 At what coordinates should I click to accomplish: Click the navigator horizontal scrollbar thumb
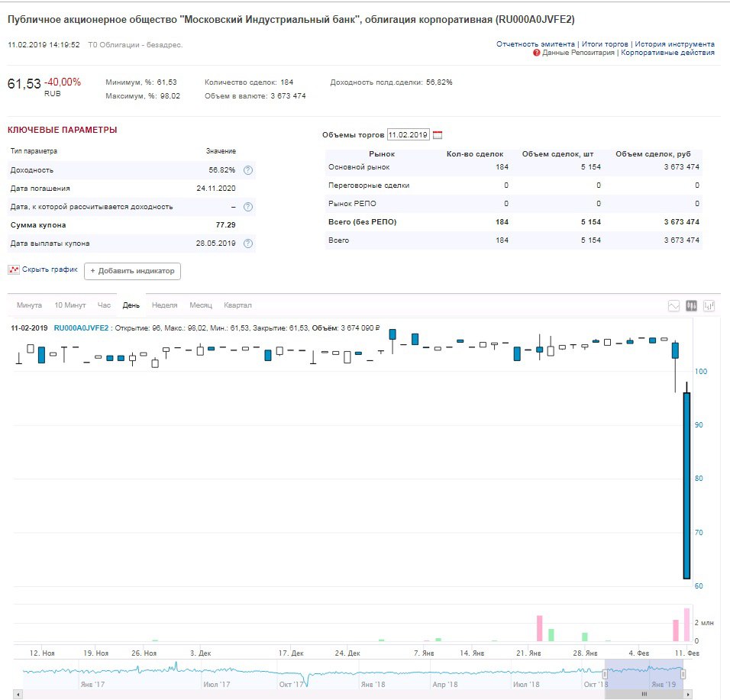tap(644, 694)
